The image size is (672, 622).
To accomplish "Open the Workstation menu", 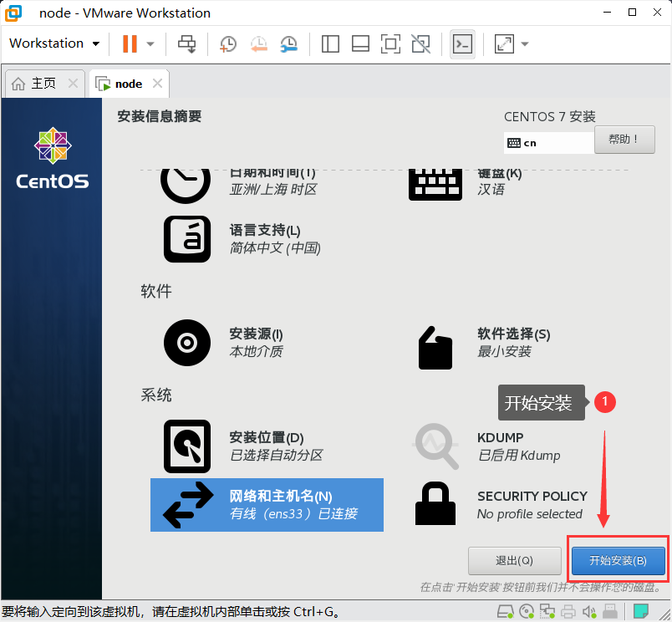I will (54, 43).
